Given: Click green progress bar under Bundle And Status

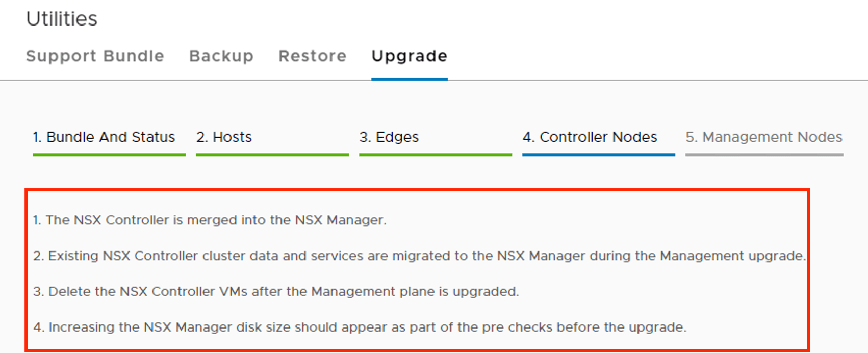Looking at the screenshot, I should tap(109, 154).
